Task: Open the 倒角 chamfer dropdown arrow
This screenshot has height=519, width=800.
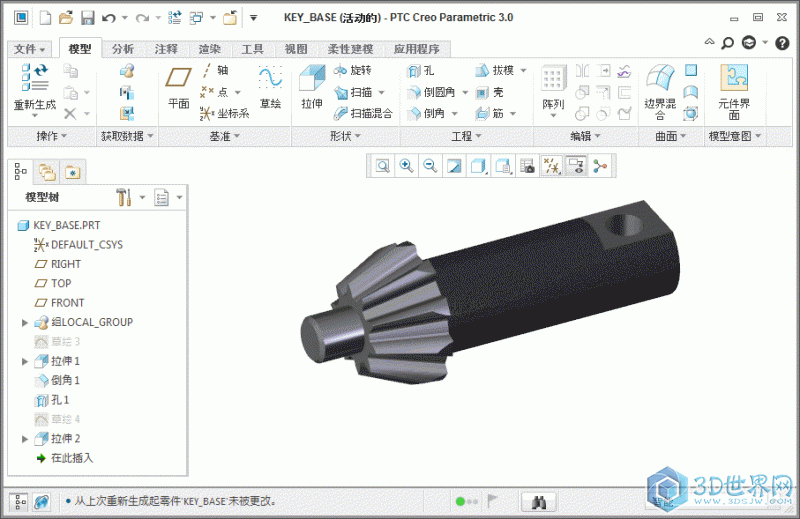Action: [454, 114]
